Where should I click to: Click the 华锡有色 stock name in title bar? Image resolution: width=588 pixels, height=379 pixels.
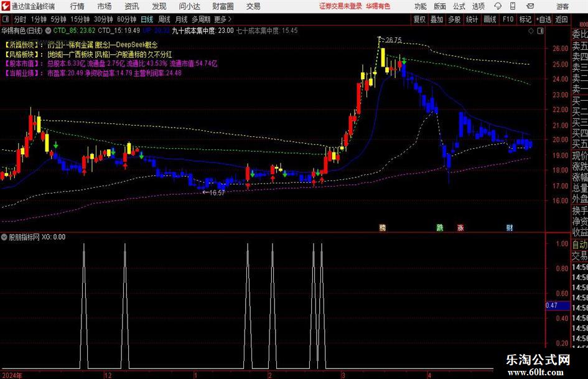click(x=378, y=6)
